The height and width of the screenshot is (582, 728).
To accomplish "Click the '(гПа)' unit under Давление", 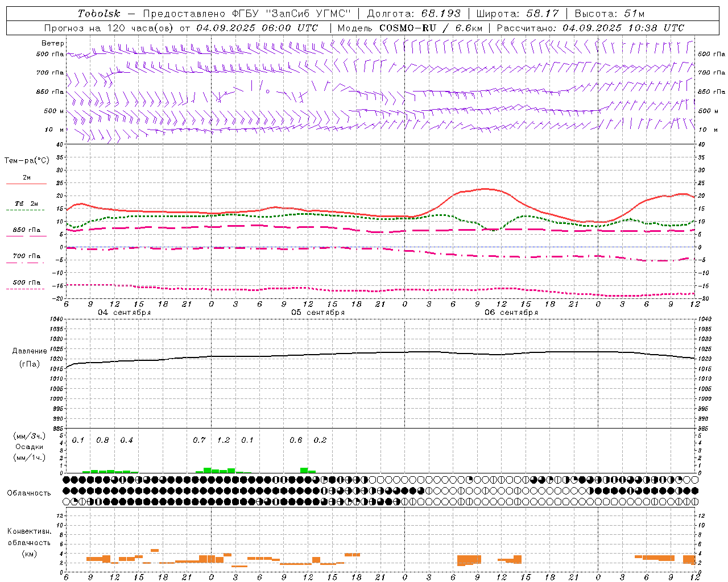I will coord(30,364).
